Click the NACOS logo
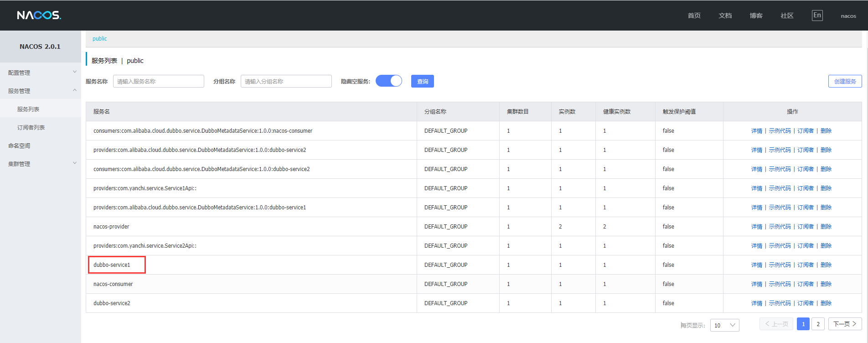 pos(39,15)
